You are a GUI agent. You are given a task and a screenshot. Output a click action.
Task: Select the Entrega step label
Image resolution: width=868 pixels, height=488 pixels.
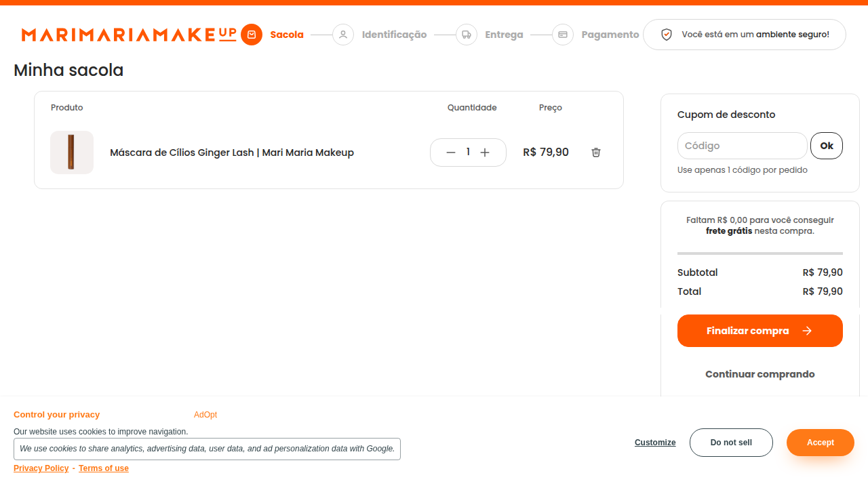pos(505,35)
